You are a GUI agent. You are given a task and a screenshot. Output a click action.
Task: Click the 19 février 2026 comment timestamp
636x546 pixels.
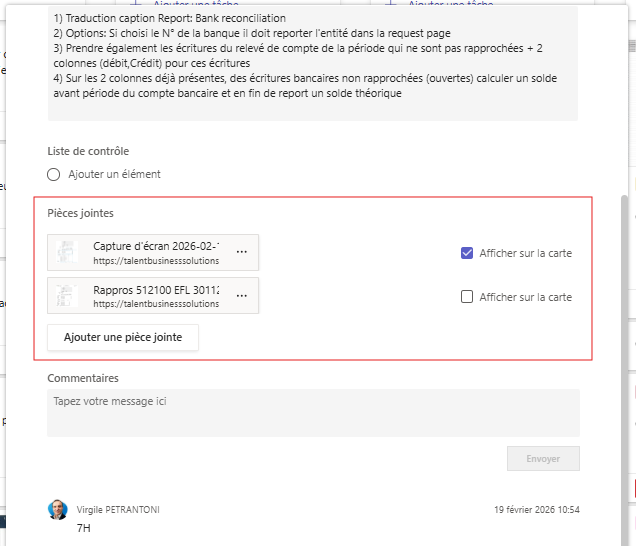[535, 510]
